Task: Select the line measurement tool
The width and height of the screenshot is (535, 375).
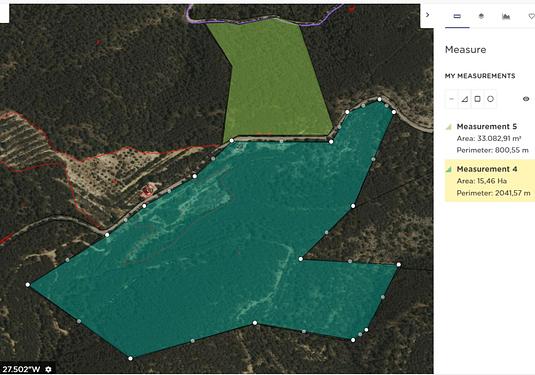Action: 451,99
